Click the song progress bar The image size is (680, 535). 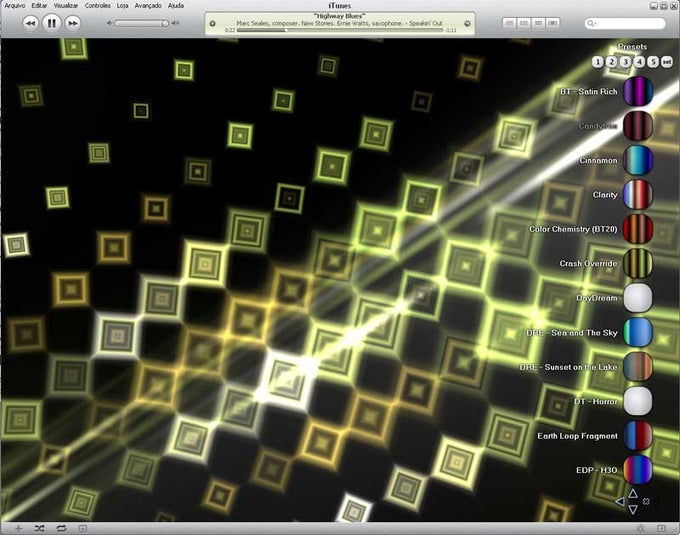pos(340,30)
